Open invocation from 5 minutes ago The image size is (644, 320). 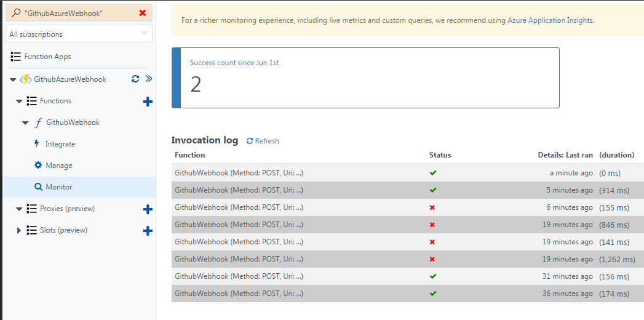point(408,190)
